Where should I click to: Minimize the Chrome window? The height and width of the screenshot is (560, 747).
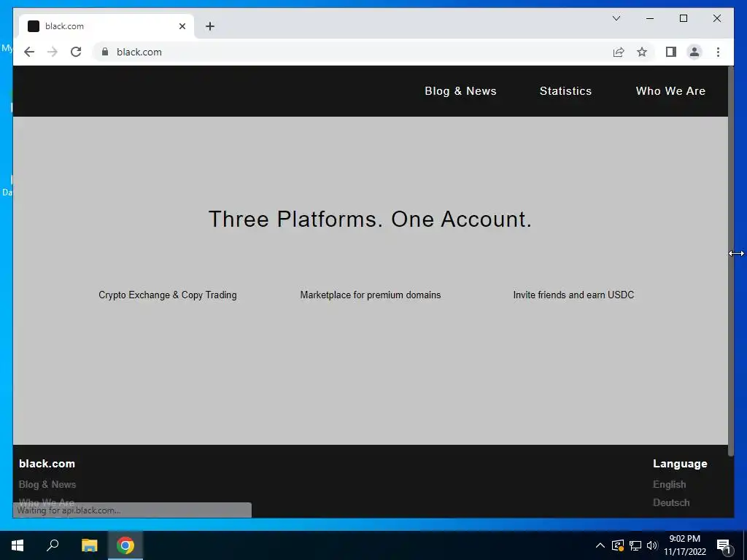point(650,18)
